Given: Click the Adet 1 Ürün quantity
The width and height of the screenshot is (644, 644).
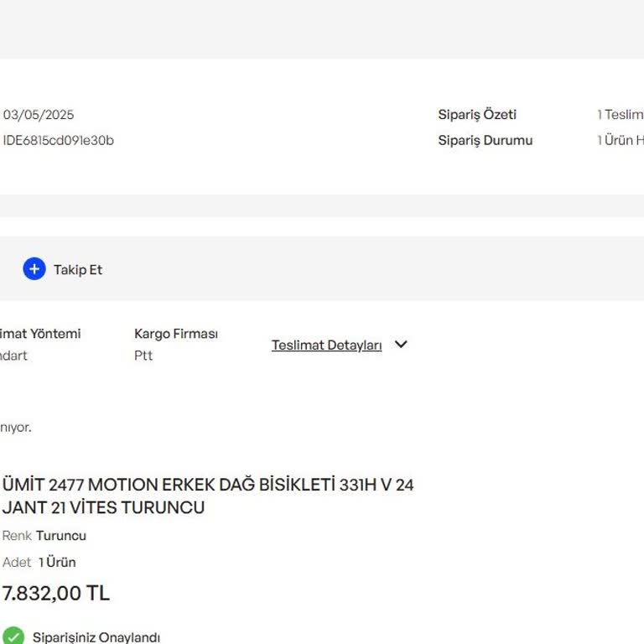Looking at the screenshot, I should pos(39,562).
